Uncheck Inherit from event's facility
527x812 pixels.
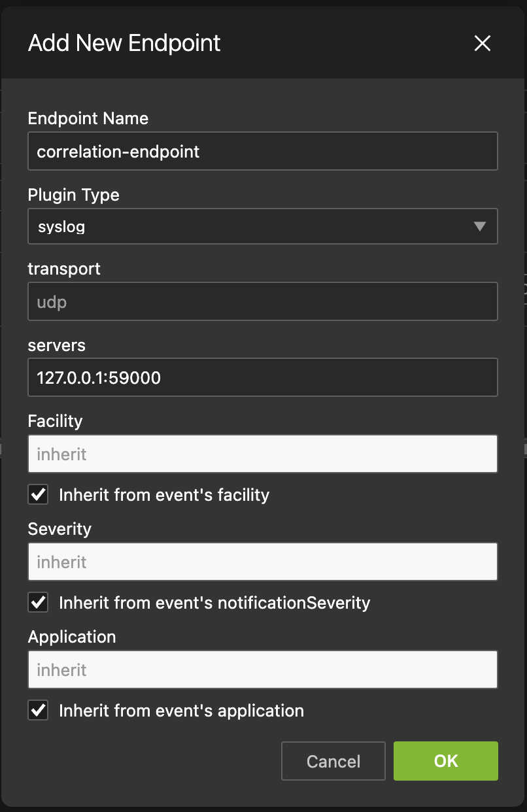click(x=38, y=495)
